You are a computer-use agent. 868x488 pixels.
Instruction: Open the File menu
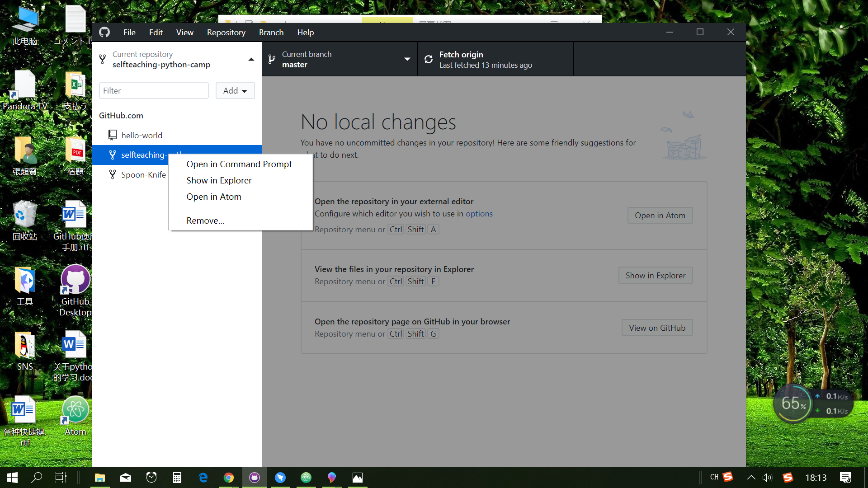coord(129,32)
